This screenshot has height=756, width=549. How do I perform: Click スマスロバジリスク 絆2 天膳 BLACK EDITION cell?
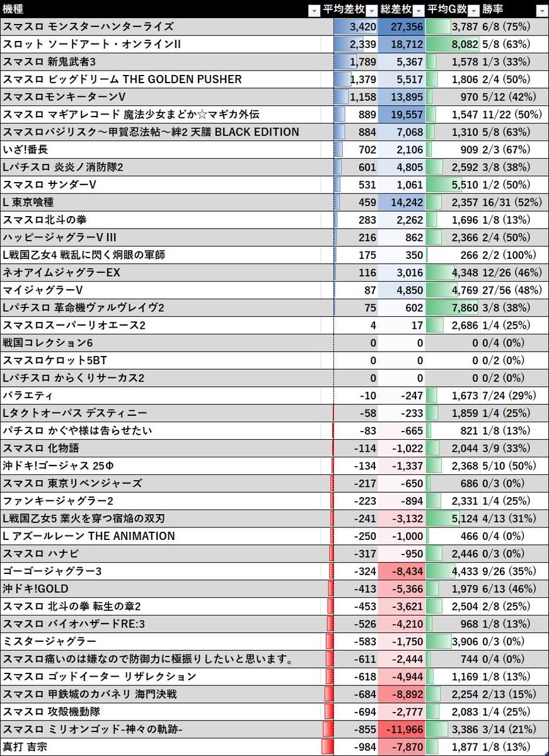click(161, 132)
